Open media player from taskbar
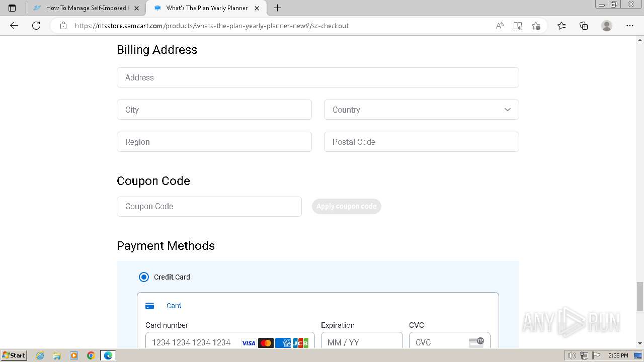 pyautogui.click(x=74, y=355)
